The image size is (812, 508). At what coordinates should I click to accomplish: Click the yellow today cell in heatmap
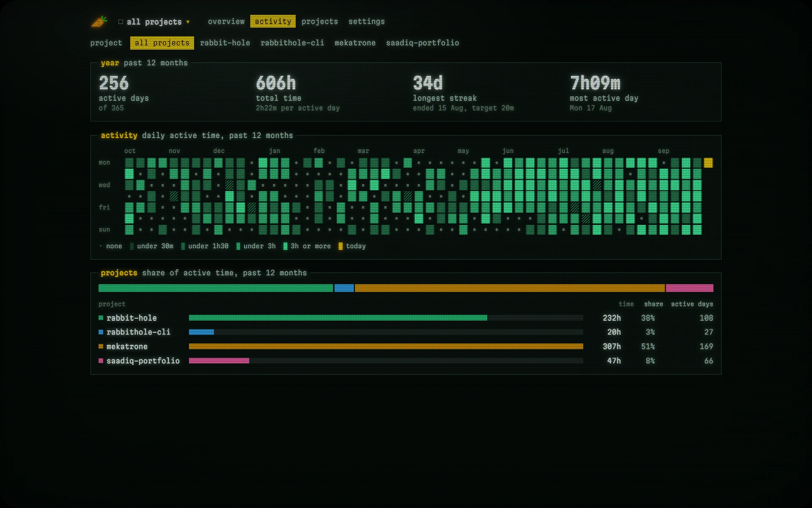pyautogui.click(x=708, y=163)
